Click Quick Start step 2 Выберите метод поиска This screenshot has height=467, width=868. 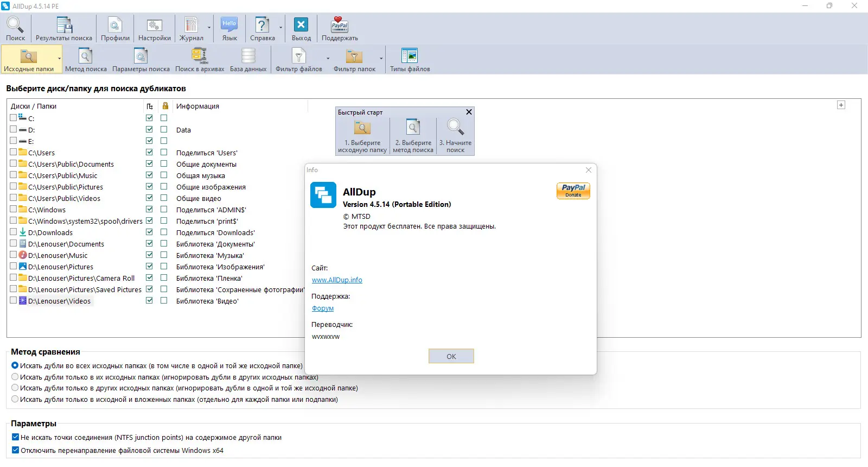tap(413, 136)
